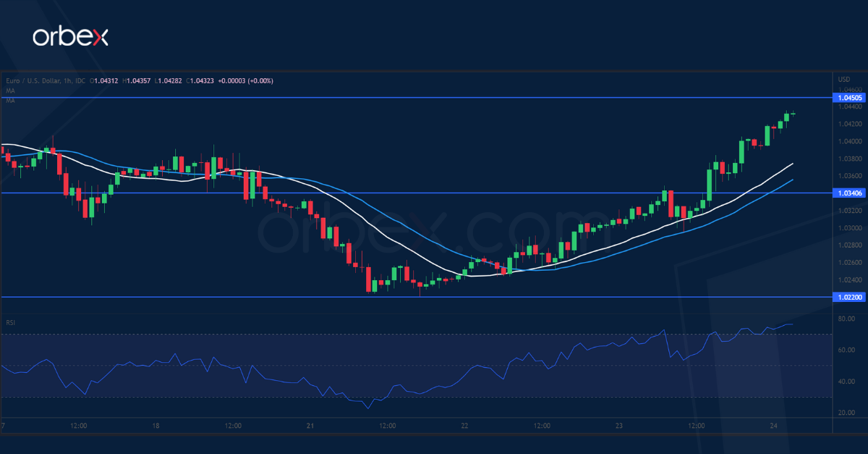Click the high value H1.04357 in legend

click(137, 81)
